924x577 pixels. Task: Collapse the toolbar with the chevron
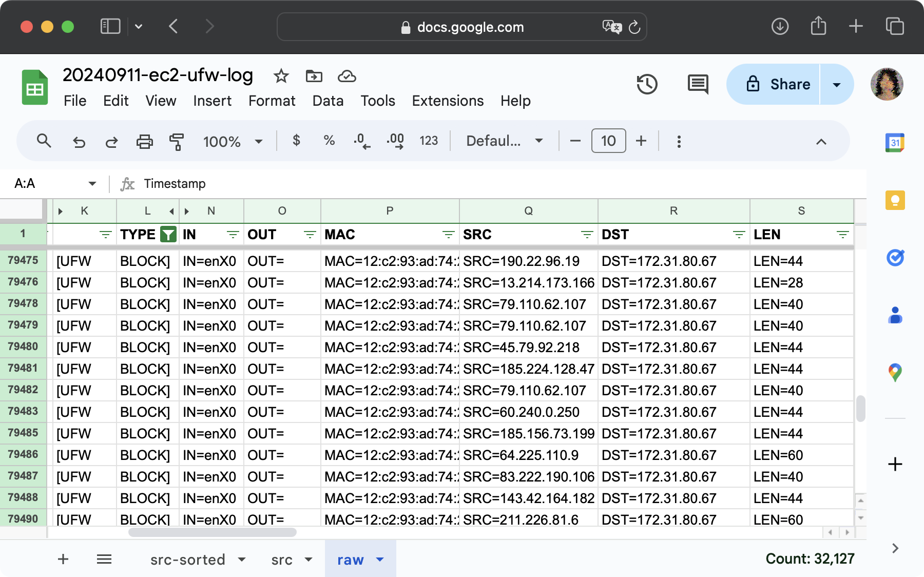[821, 141]
